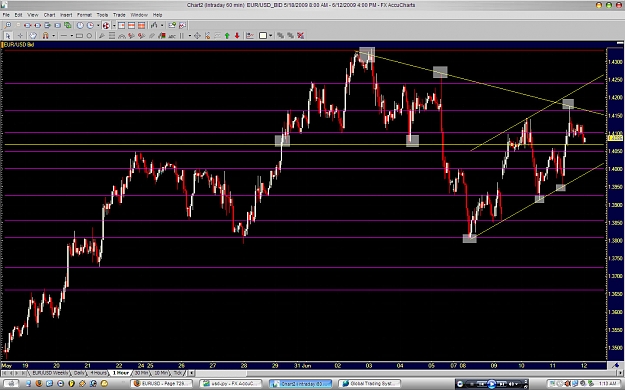
Task: Click the media player previous track button
Action: pos(482,384)
